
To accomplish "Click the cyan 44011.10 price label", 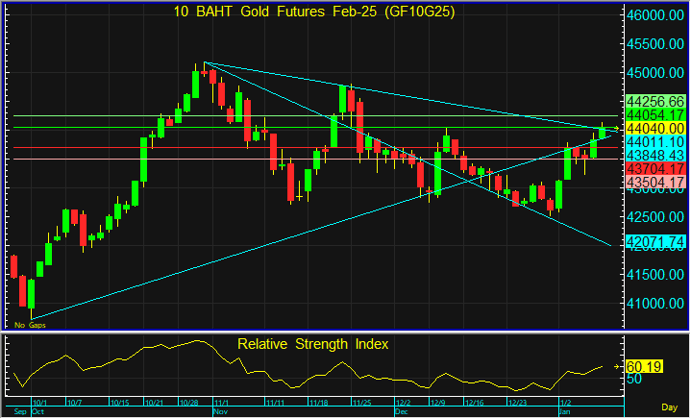I will coord(654,143).
